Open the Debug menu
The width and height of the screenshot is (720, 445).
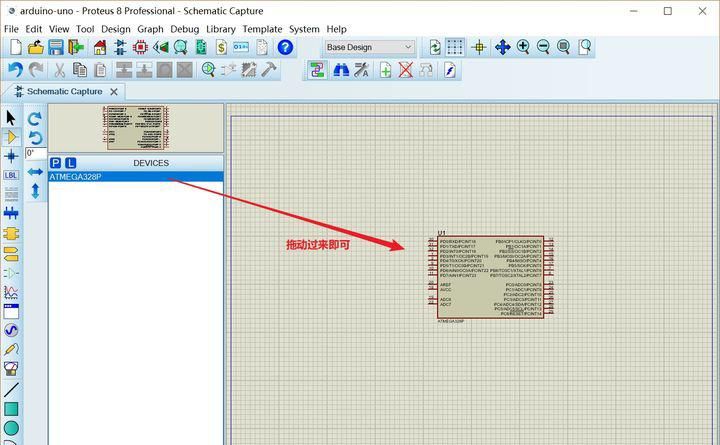coord(185,29)
